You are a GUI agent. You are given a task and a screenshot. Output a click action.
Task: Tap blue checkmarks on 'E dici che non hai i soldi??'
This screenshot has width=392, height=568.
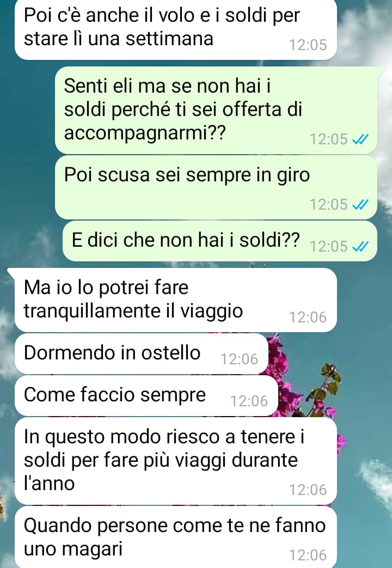(x=360, y=246)
